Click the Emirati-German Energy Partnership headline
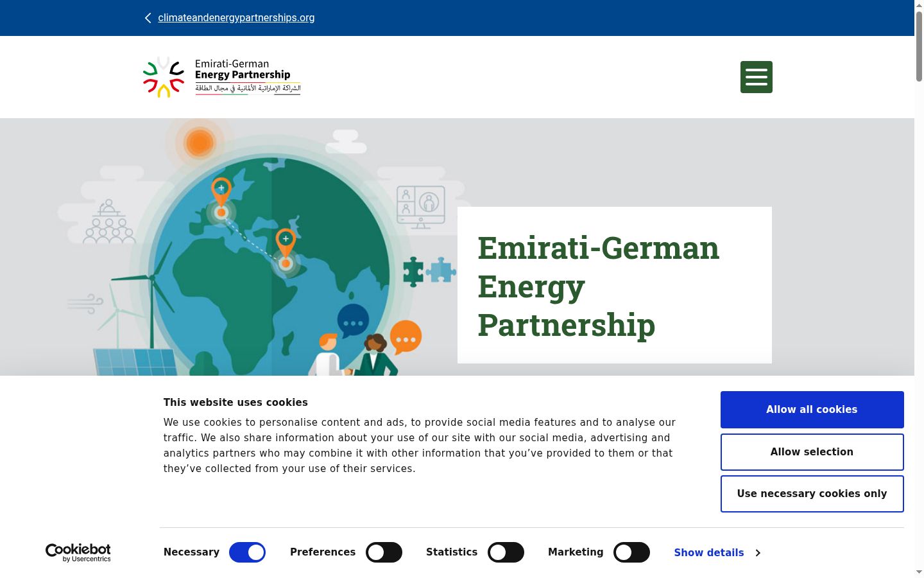This screenshot has width=924, height=578. 598,286
